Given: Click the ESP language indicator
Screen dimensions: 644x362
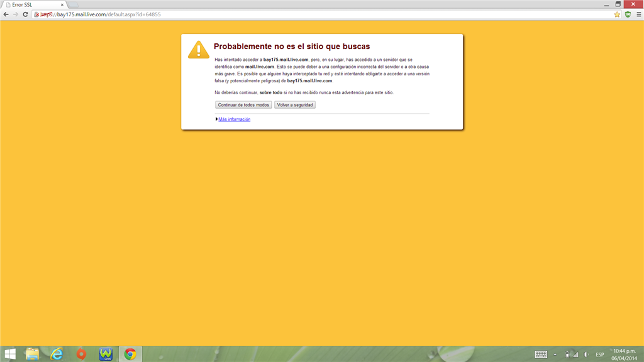Looking at the screenshot, I should pyautogui.click(x=599, y=354).
